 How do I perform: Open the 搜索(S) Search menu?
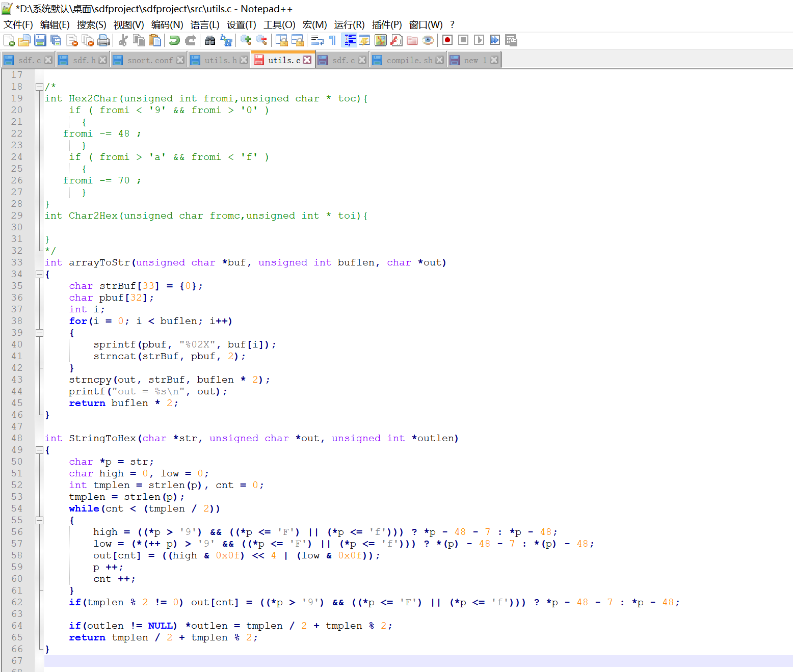point(91,25)
